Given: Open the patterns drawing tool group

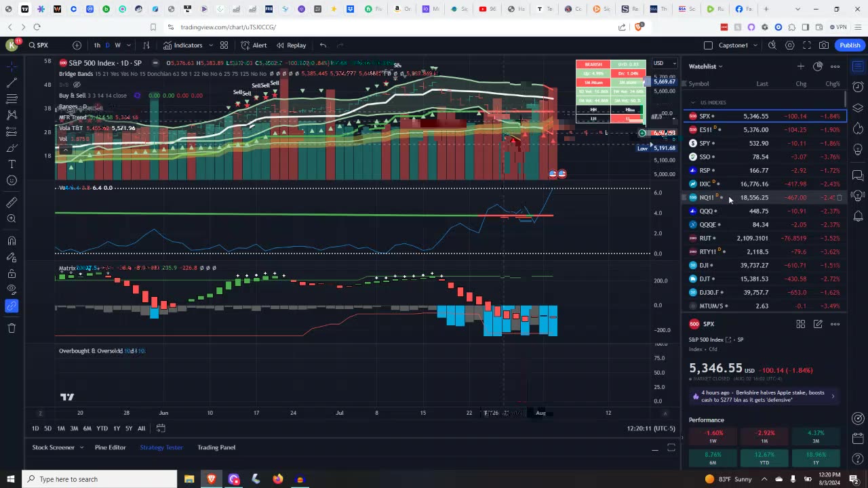Looking at the screenshot, I should point(12,115).
